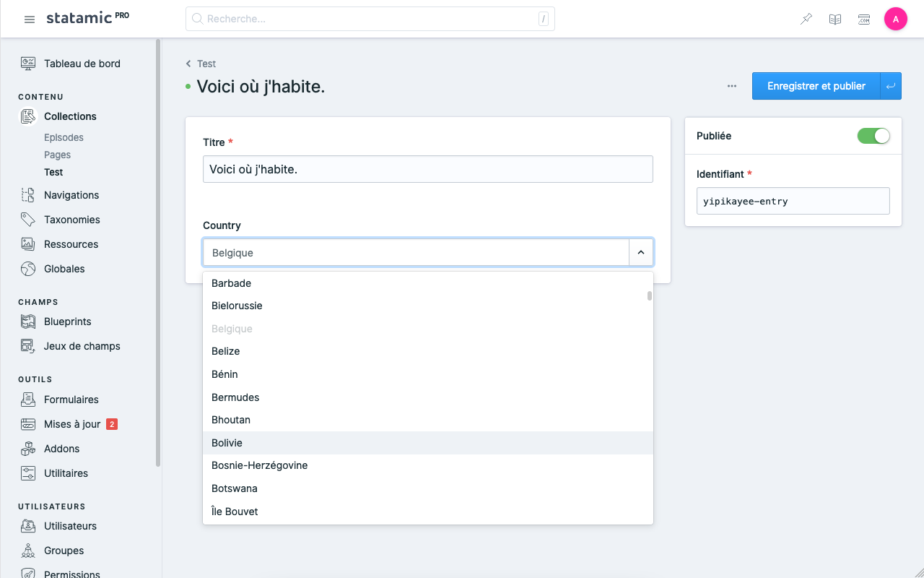This screenshot has width=924, height=578.
Task: Pick Bhoutan from the country options
Action: 231,420
